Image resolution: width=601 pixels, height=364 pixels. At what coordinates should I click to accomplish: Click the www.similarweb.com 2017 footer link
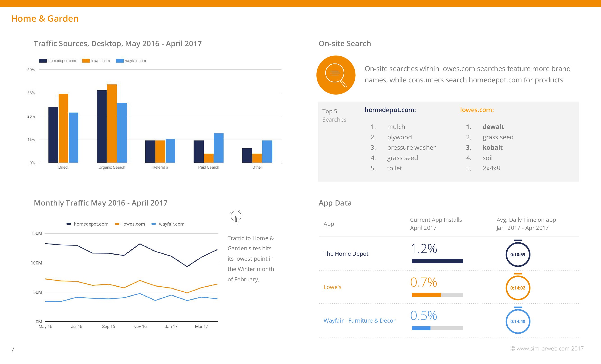click(x=547, y=348)
